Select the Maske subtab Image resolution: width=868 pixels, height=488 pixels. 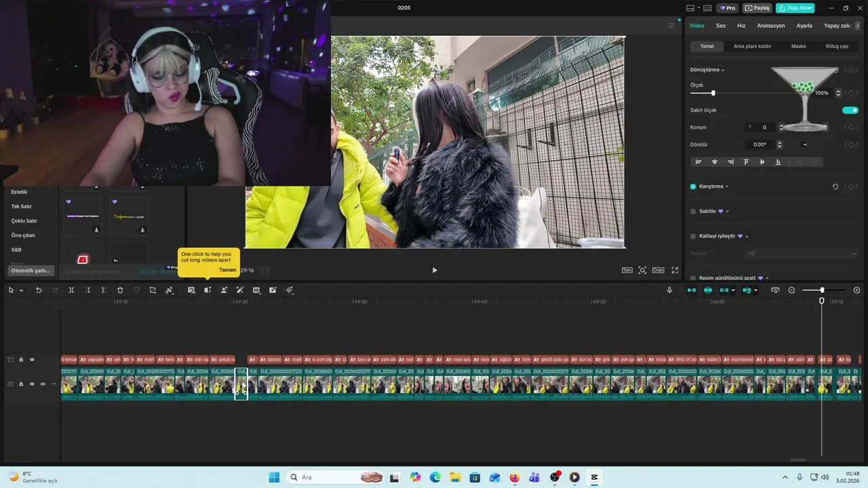(799, 46)
